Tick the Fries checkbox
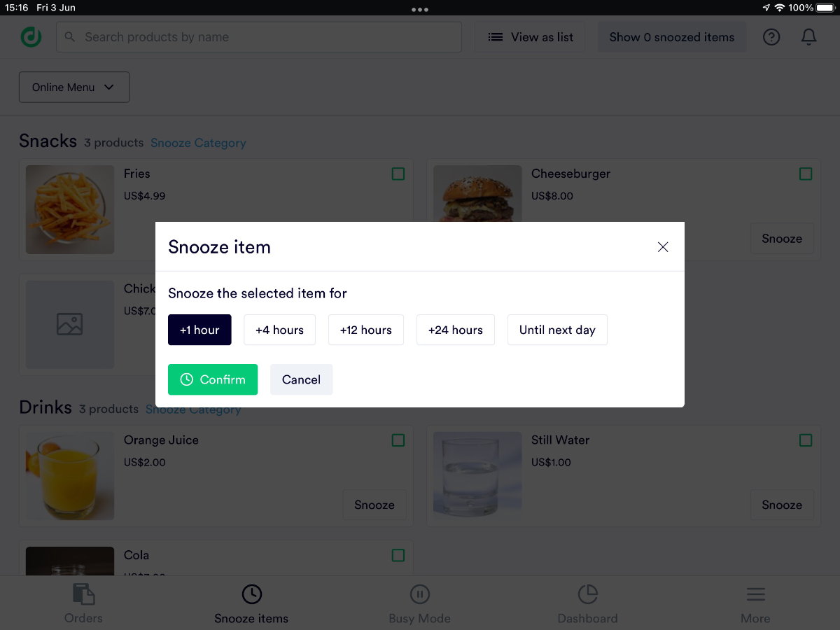Image resolution: width=840 pixels, height=630 pixels. [x=398, y=174]
